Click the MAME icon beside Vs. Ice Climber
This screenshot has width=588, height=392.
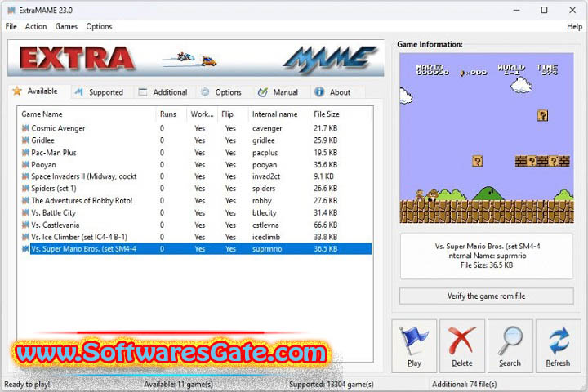(25, 237)
